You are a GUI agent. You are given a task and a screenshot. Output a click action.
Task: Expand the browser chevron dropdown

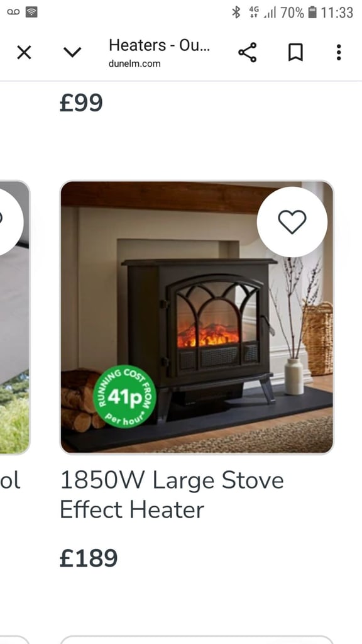72,53
